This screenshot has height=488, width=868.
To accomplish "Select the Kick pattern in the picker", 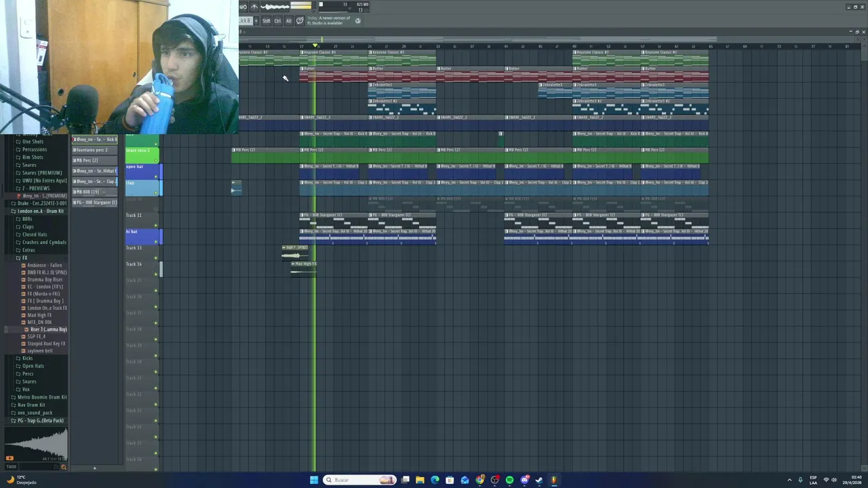I will (x=95, y=139).
